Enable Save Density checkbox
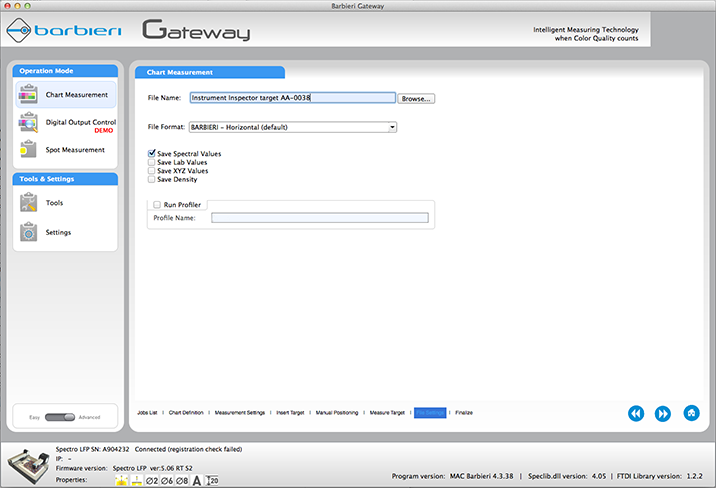This screenshot has width=716, height=488. tap(152, 179)
